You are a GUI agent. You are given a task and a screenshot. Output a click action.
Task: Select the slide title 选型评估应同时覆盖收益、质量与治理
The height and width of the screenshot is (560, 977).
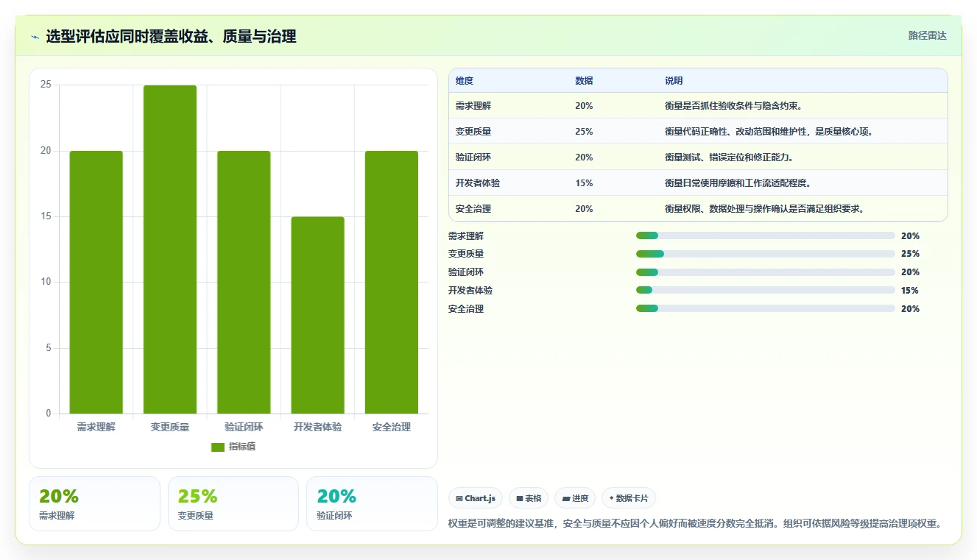tap(171, 36)
